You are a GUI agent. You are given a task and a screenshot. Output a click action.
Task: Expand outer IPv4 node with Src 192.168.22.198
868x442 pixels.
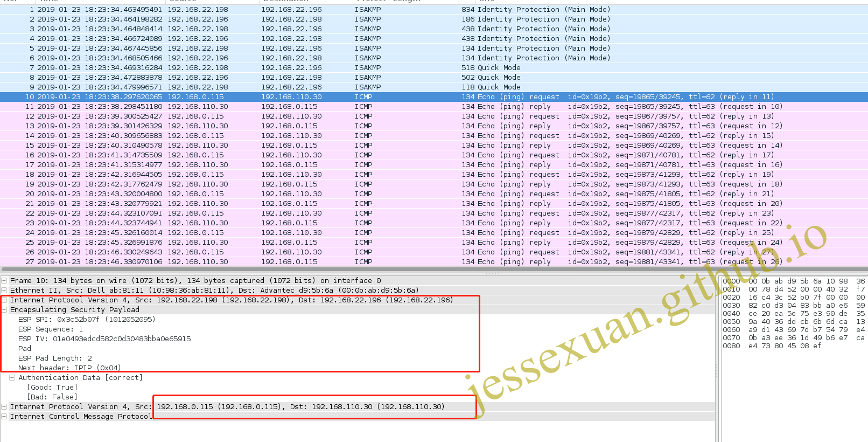[x=4, y=300]
